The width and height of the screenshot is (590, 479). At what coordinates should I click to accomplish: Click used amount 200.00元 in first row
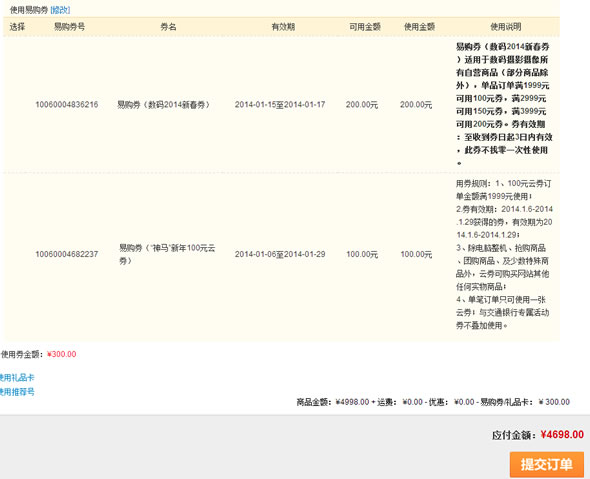click(416, 105)
